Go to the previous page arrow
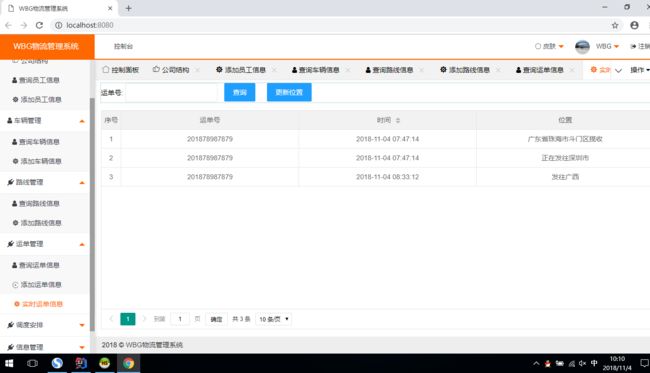650x373 pixels. pos(111,319)
